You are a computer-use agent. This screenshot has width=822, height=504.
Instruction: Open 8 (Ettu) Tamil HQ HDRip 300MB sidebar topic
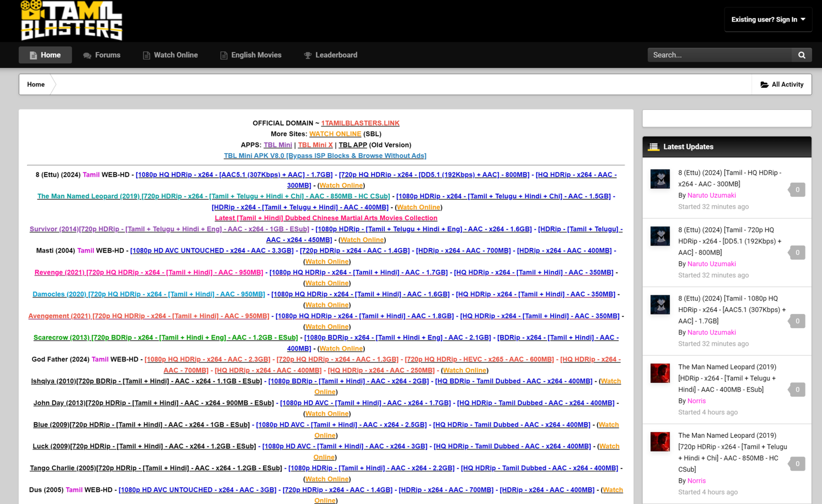[730, 178]
